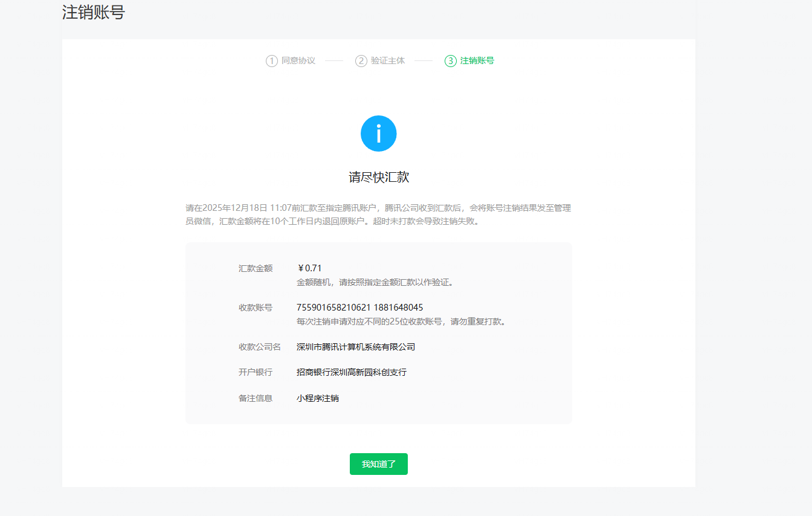812x516 pixels.
Task: Click the 开户银行 label
Action: click(x=256, y=372)
